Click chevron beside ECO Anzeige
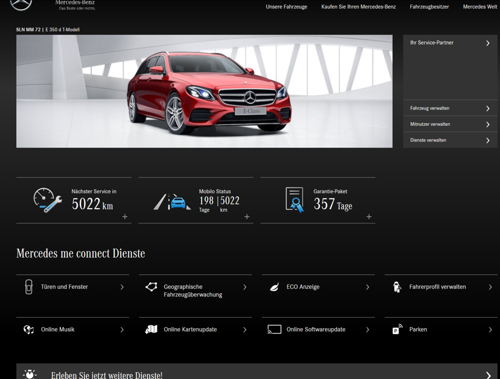This screenshot has width=500, height=379. [367, 287]
